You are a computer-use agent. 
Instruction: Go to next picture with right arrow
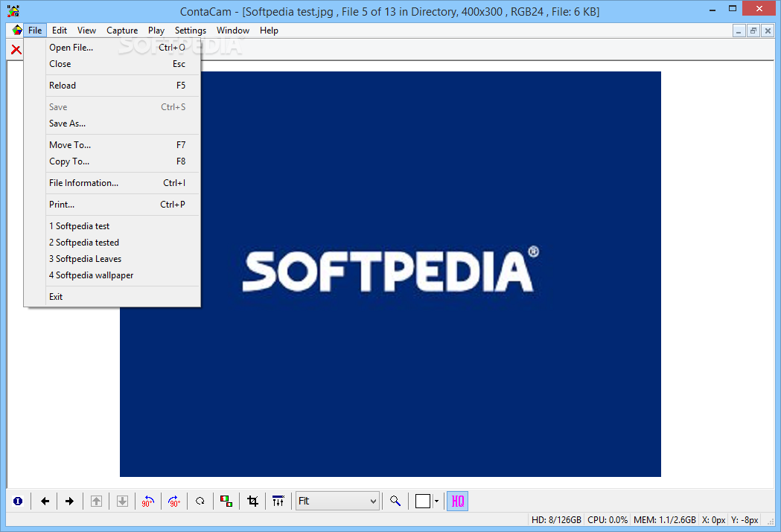coord(70,501)
